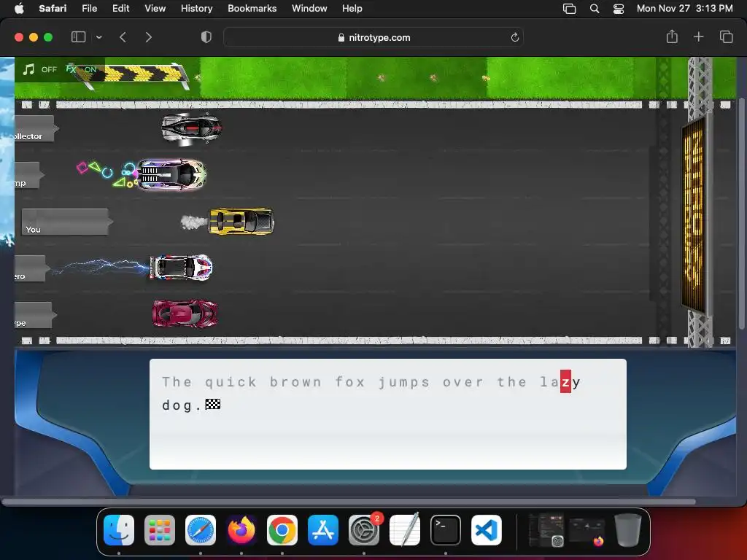Viewport: 747px width, 560px height.
Task: Click the nitrotype.com address bar
Action: tap(373, 37)
